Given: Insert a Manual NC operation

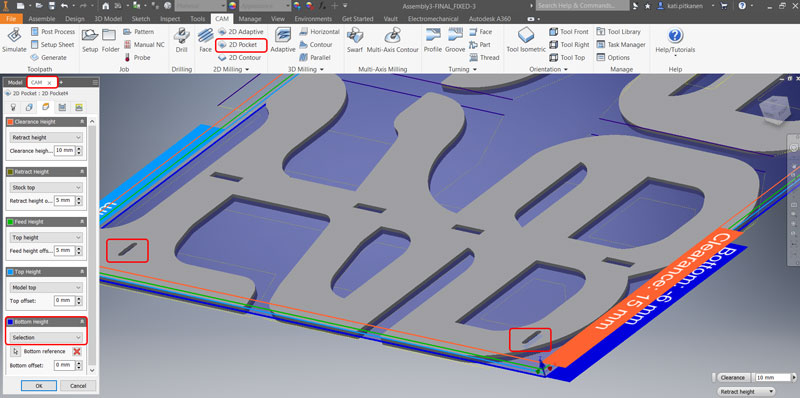Looking at the screenshot, I should [x=144, y=44].
